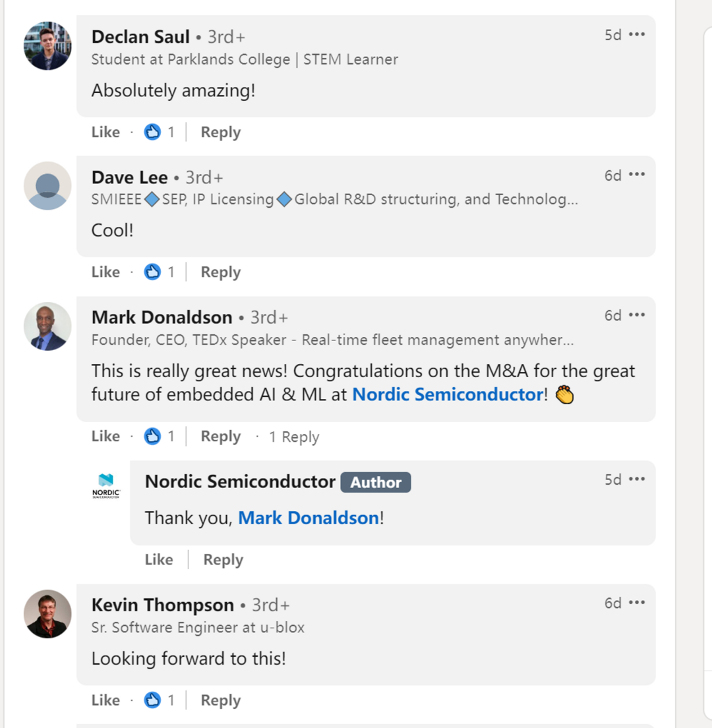Image resolution: width=712 pixels, height=728 pixels.
Task: Open three-dot menu on Dave Lee's comment
Action: 637,175
